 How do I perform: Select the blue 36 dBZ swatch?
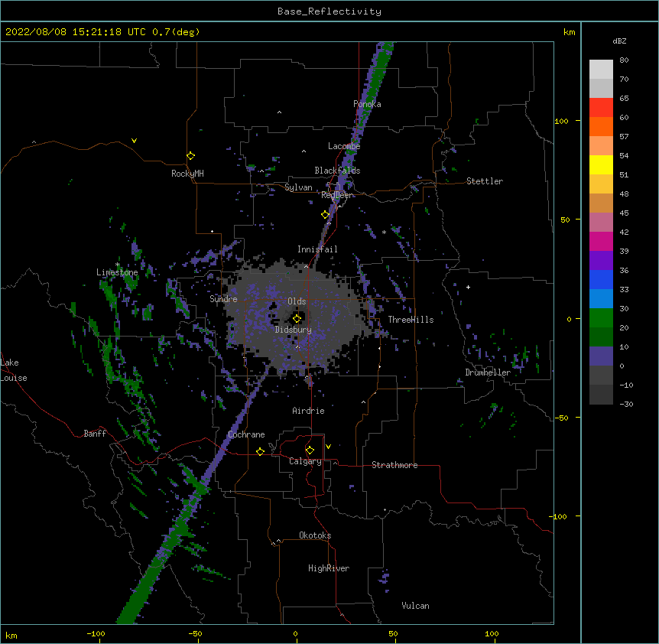point(601,279)
